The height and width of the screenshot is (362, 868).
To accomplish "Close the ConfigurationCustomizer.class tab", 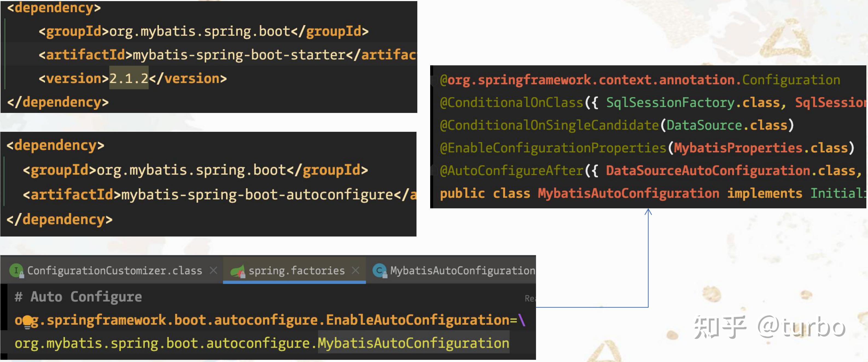I will pyautogui.click(x=213, y=270).
